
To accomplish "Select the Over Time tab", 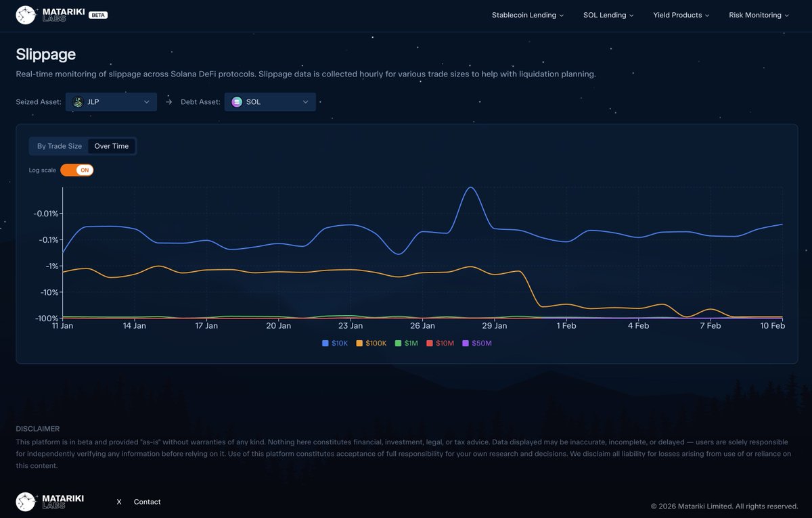I will click(112, 146).
